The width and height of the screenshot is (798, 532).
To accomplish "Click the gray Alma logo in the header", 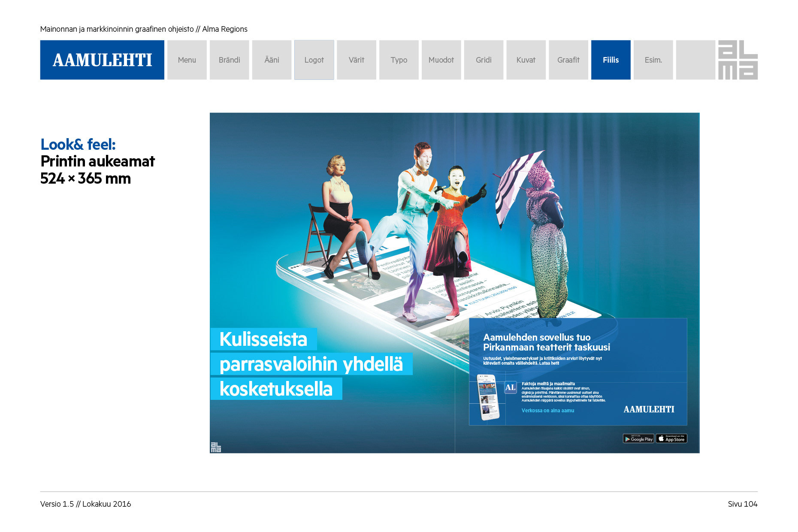I will [x=738, y=60].
